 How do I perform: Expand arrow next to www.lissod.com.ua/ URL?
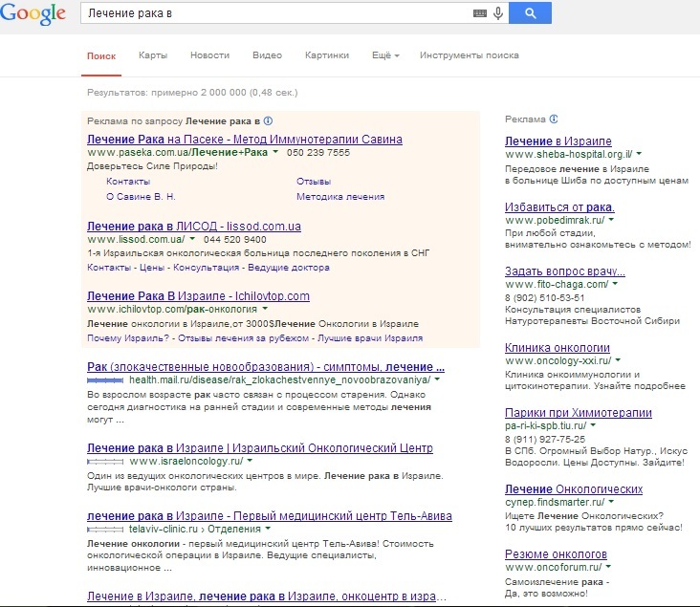(x=191, y=239)
